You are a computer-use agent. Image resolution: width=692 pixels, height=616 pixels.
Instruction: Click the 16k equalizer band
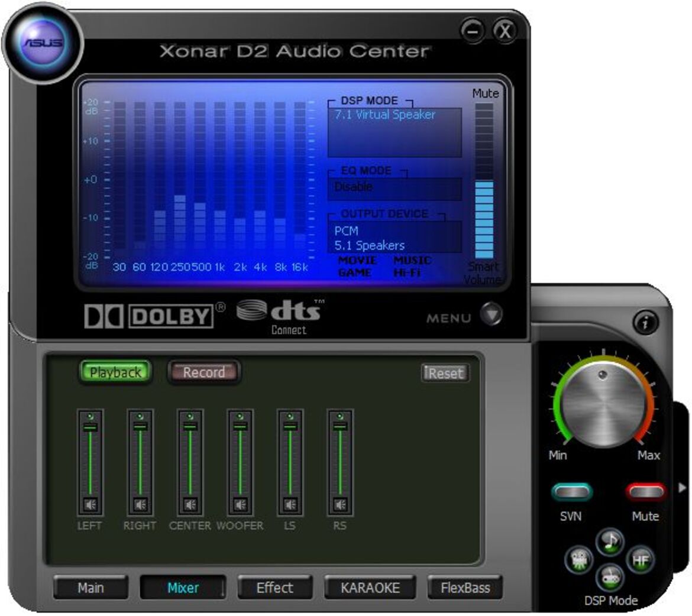click(300, 177)
